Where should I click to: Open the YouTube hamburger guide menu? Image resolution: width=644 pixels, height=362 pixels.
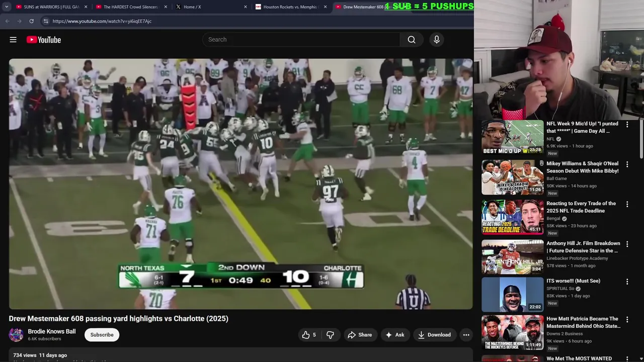point(13,40)
